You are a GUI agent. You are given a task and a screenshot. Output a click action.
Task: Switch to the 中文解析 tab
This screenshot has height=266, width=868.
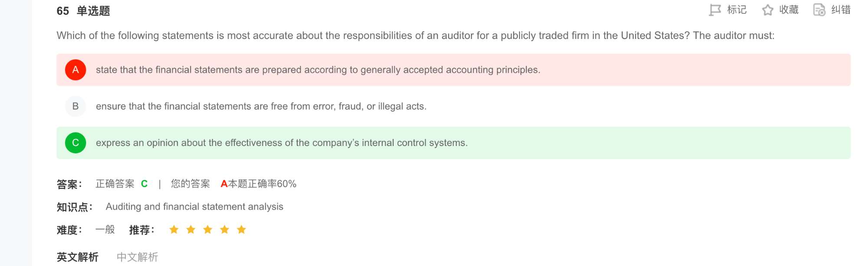pos(137,257)
